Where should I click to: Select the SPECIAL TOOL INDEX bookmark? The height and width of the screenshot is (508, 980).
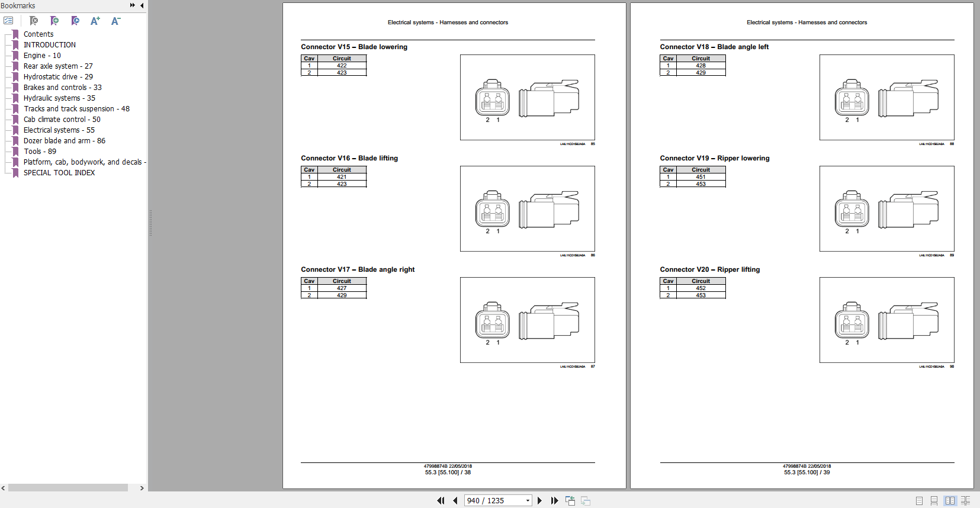pyautogui.click(x=59, y=173)
